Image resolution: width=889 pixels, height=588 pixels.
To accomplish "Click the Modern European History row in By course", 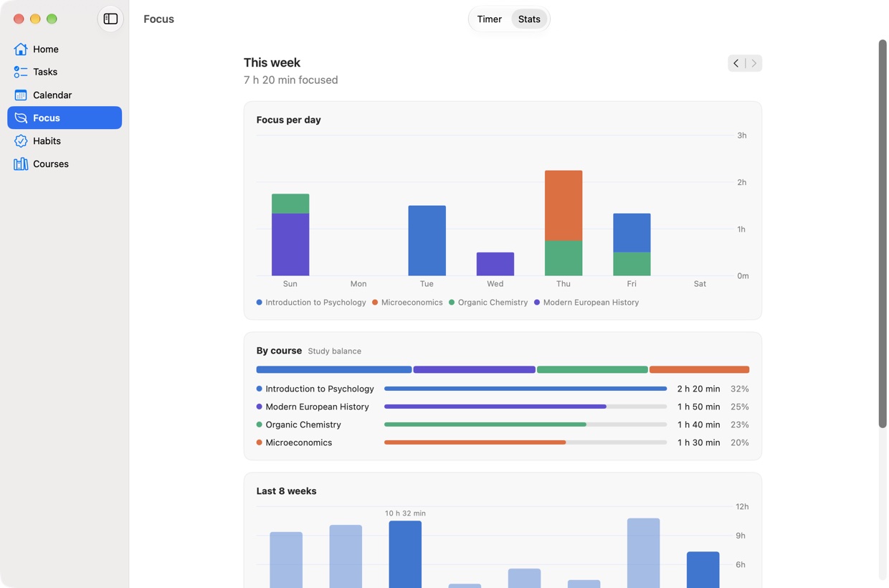I will pos(503,407).
